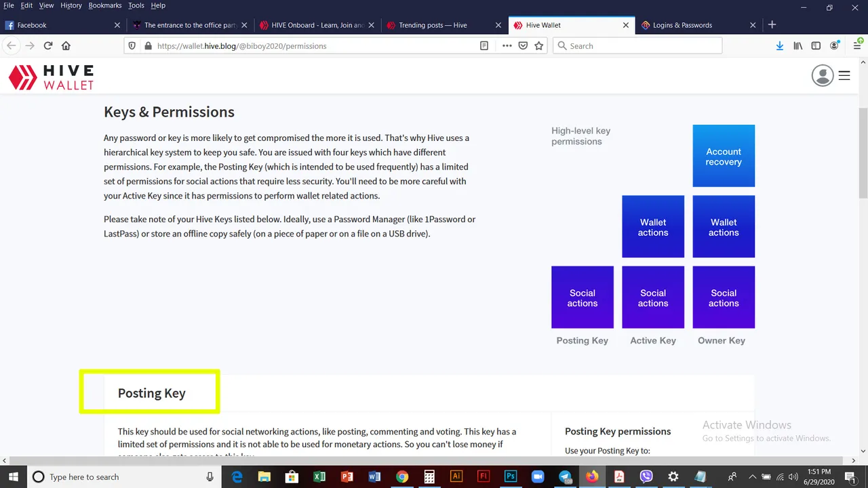Show hidden system tray icons
The width and height of the screenshot is (868, 488).
coord(751,477)
